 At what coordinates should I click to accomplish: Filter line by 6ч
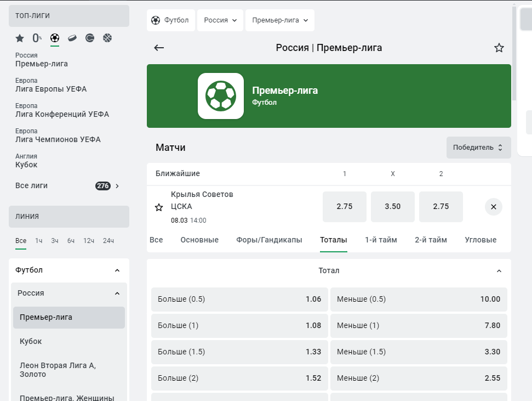click(71, 241)
